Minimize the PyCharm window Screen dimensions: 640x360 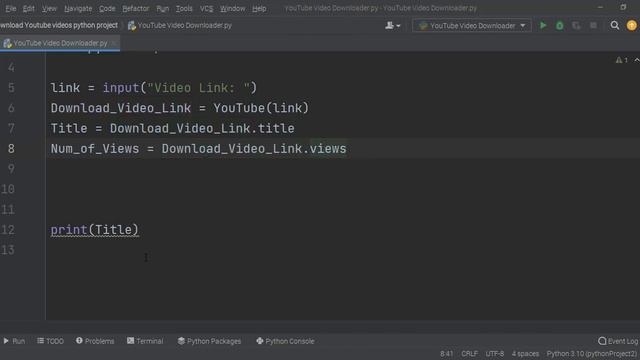pos(600,7)
